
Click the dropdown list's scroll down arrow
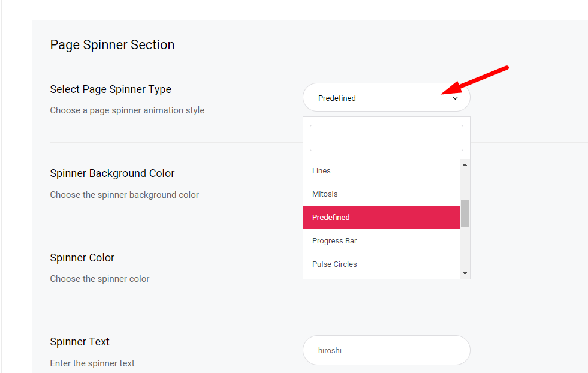pos(465,273)
